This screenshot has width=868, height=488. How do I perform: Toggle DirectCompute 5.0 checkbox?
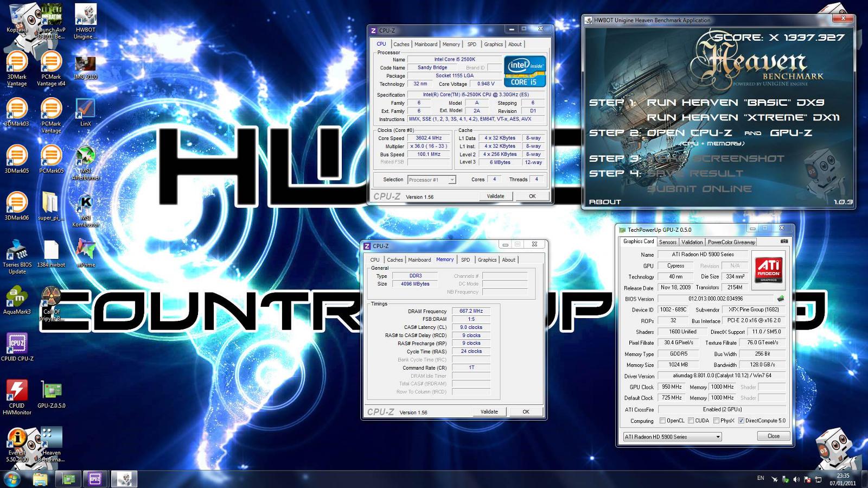[x=741, y=421]
